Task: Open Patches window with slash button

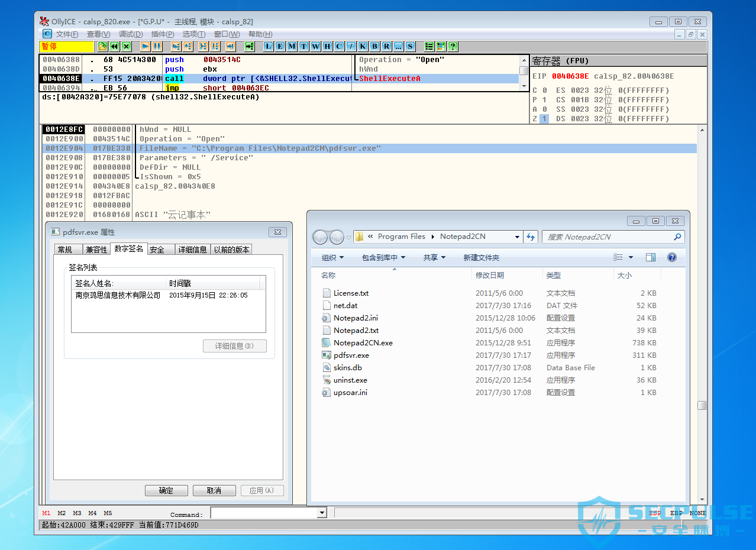Action: point(351,46)
